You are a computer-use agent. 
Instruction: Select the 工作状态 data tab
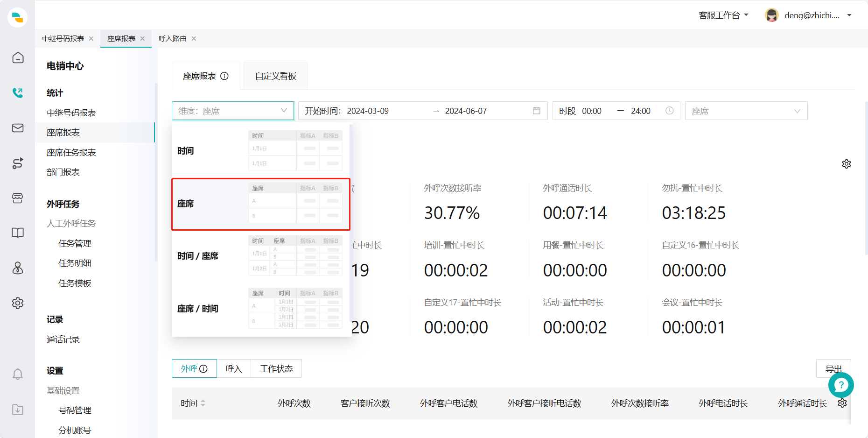click(276, 368)
